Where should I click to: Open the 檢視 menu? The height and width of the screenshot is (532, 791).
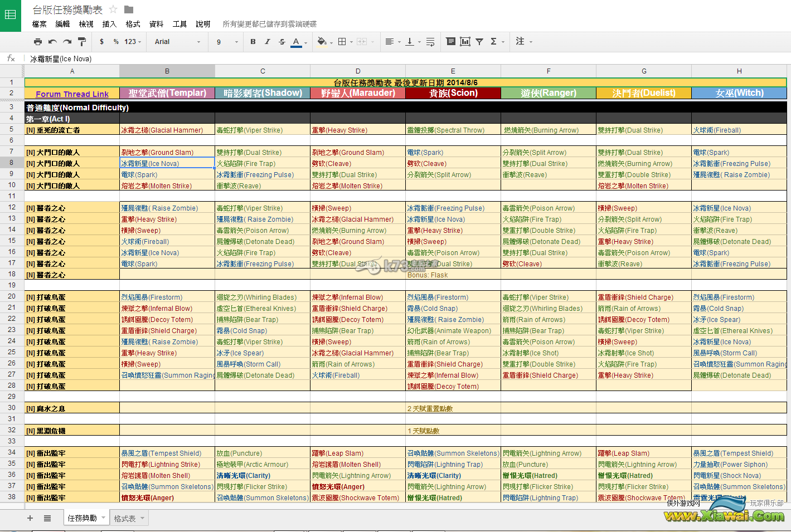(x=86, y=24)
